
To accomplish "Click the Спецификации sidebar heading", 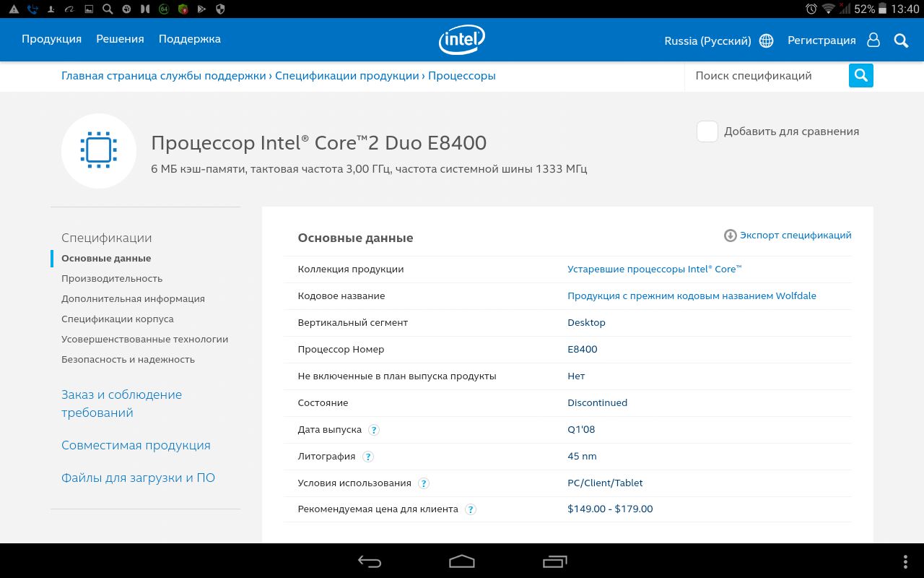I will pyautogui.click(x=106, y=238).
